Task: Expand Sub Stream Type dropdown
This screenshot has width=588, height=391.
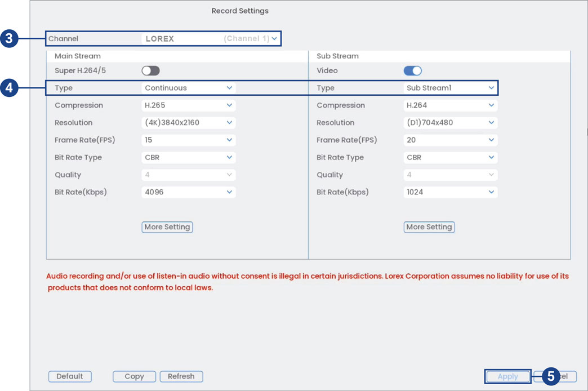Action: [450, 88]
